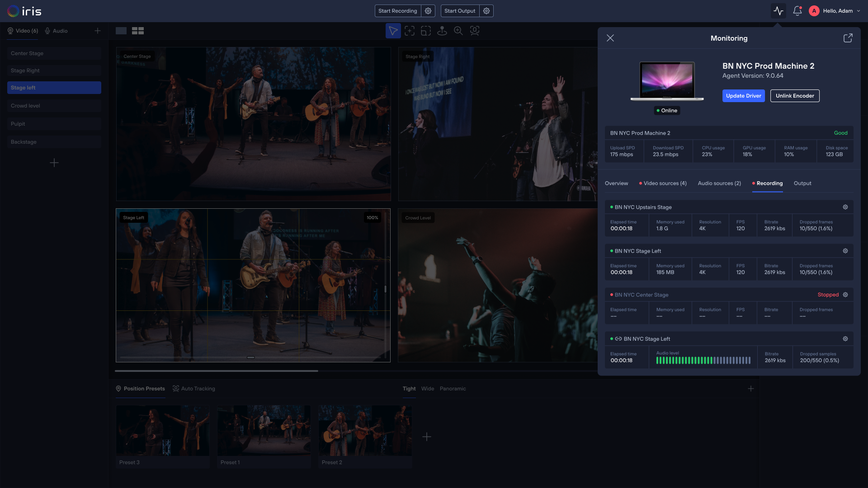868x488 pixels.
Task: Click the Start Output button
Action: pos(460,11)
